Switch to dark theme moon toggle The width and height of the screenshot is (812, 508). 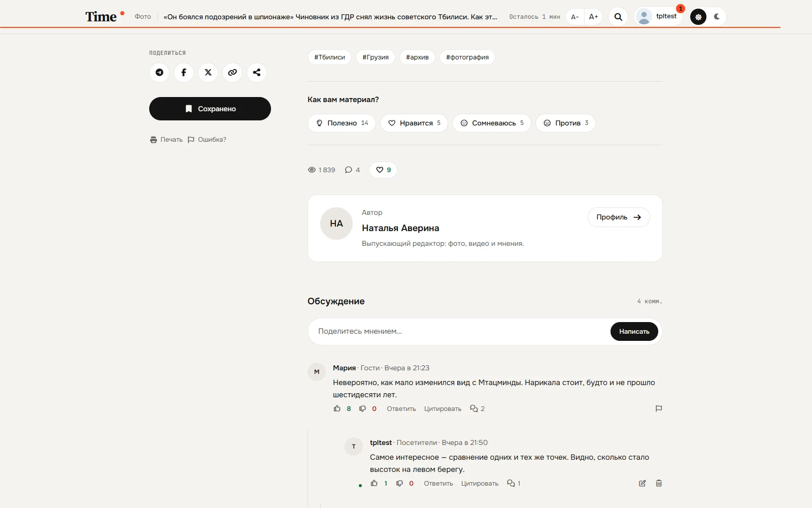point(717,17)
